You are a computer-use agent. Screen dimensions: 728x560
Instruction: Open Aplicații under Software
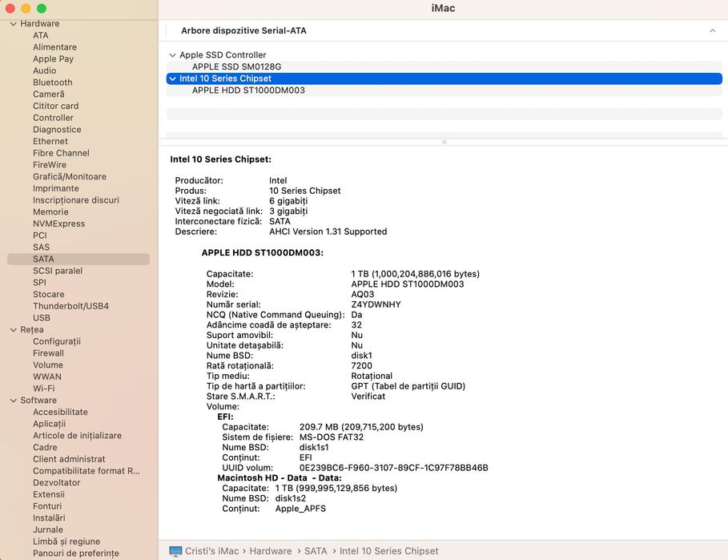(x=49, y=424)
